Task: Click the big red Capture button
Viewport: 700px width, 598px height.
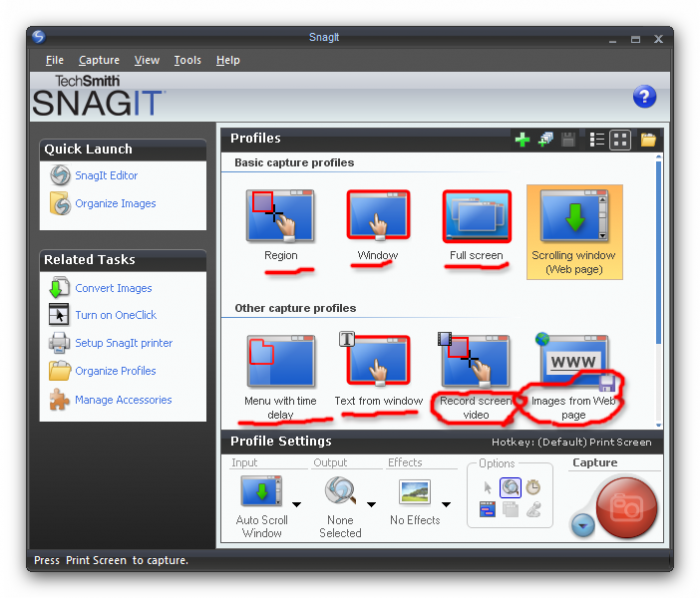Action: (626, 507)
